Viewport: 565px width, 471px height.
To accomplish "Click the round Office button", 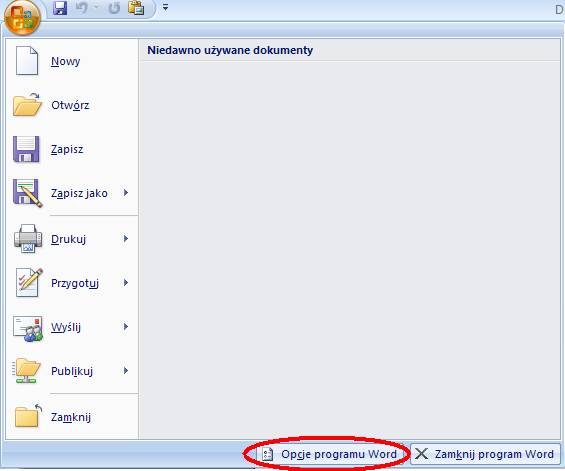I will coord(22,17).
